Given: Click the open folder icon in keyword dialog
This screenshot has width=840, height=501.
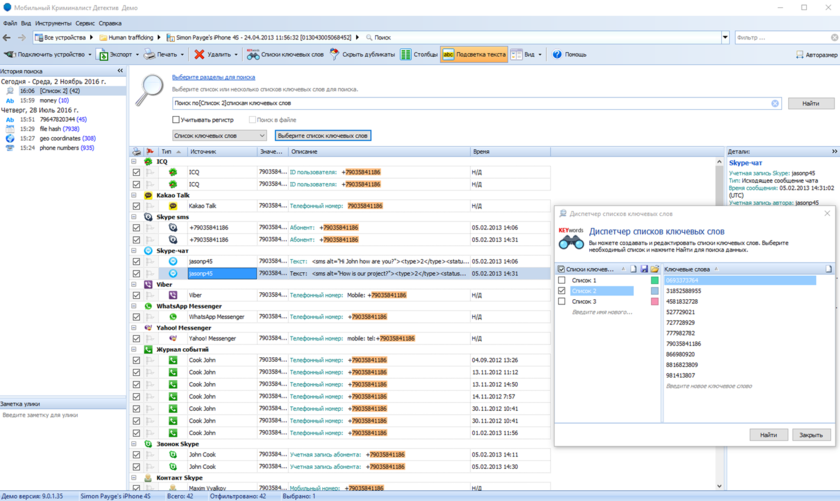Looking at the screenshot, I should point(655,269).
